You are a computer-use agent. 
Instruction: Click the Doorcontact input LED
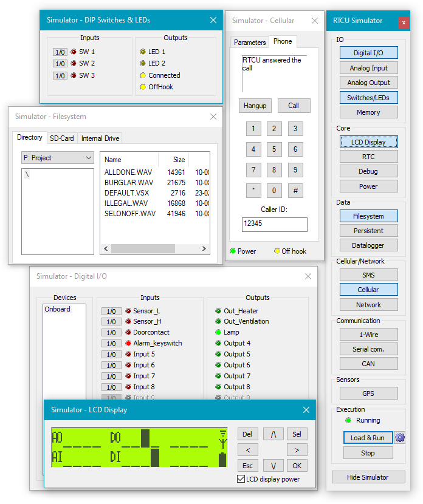(128, 333)
